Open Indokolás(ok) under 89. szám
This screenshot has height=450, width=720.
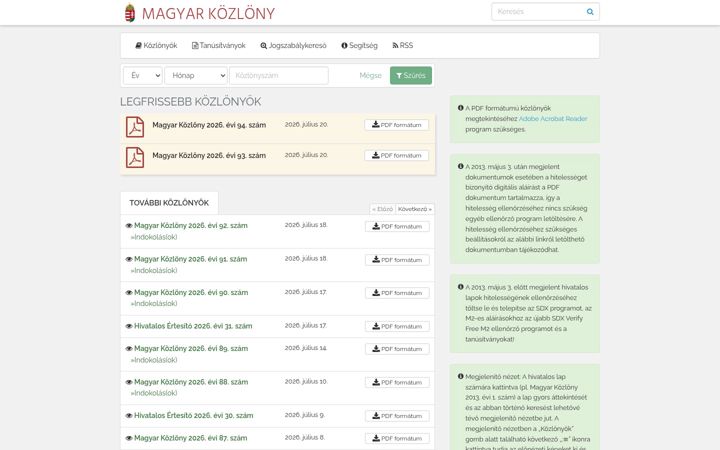154,360
